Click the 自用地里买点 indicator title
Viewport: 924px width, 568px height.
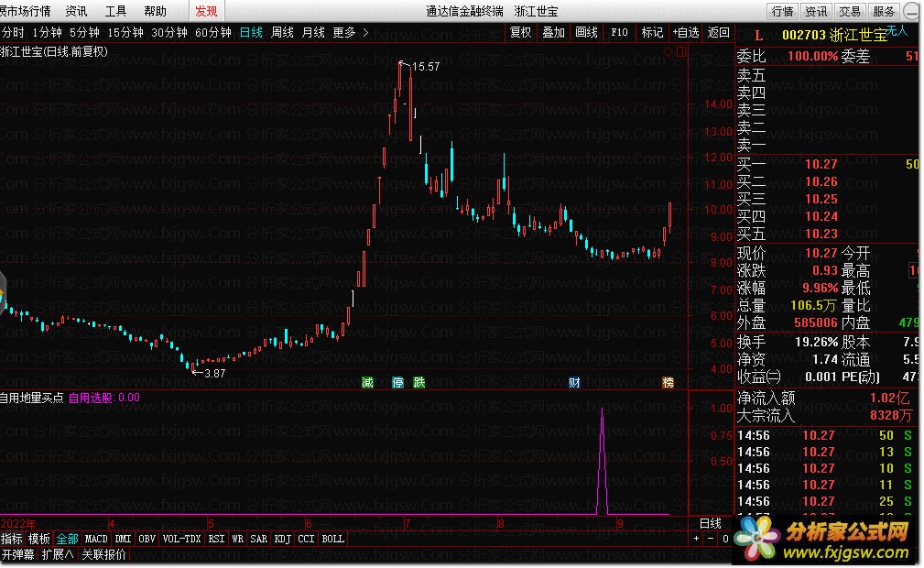[32, 398]
